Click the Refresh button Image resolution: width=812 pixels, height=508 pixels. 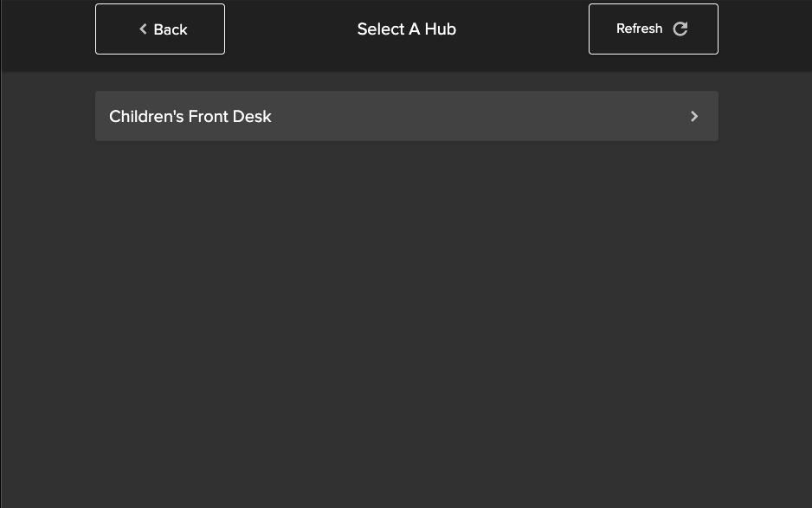pos(653,29)
